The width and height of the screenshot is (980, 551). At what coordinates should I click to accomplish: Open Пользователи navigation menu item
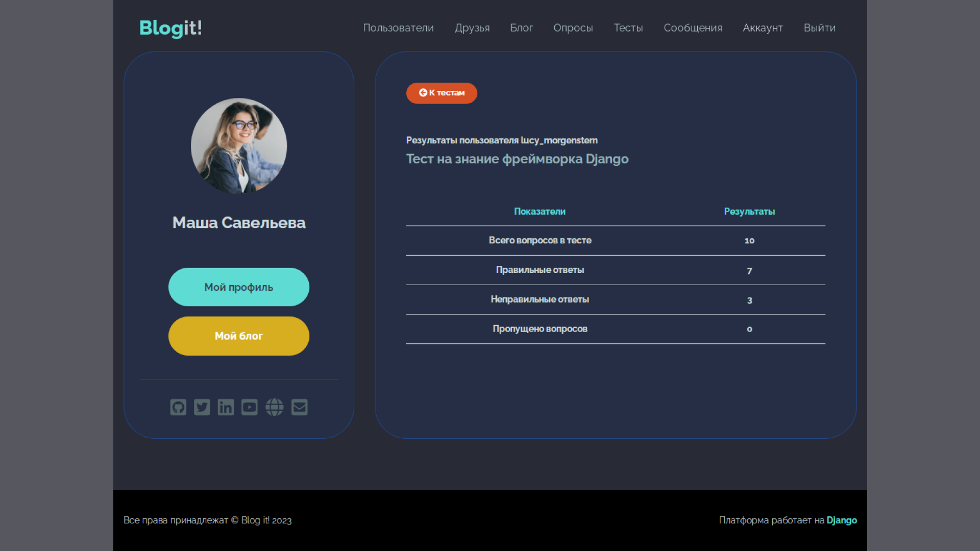[x=398, y=28]
